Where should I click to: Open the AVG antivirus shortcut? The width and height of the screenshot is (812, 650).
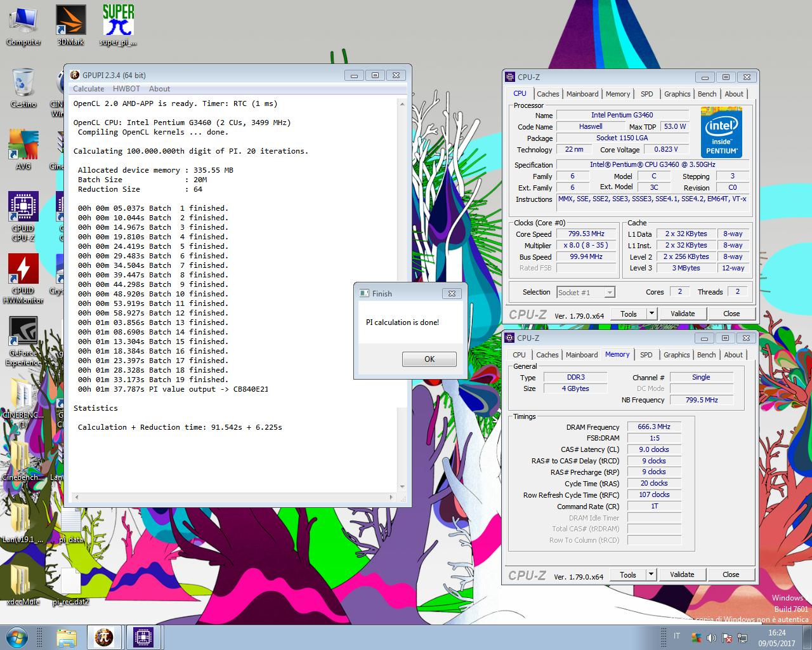pos(23,150)
